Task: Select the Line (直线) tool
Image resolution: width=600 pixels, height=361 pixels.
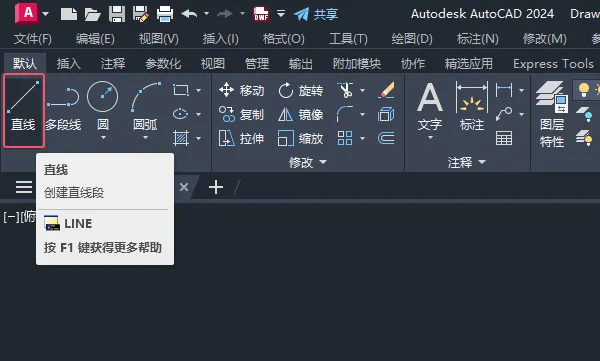Action: 24,111
